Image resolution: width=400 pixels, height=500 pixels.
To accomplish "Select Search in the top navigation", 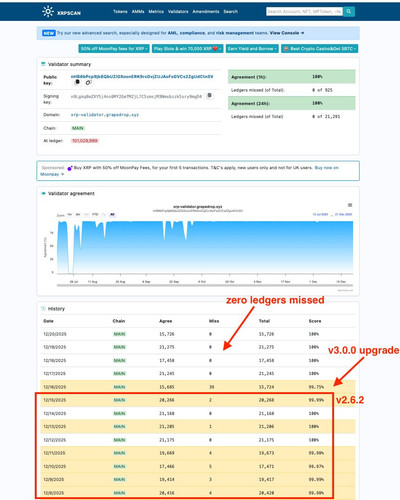I will click(x=231, y=12).
